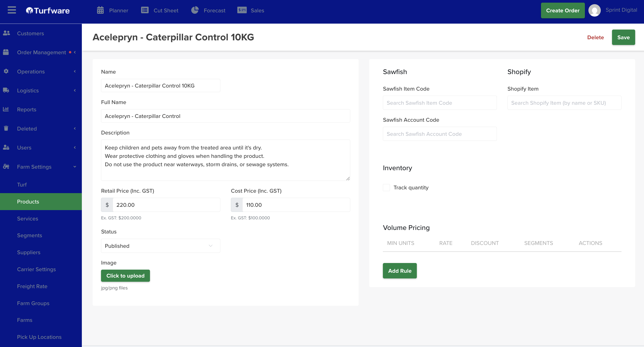The height and width of the screenshot is (347, 644).
Task: Click the user avatar icon
Action: [595, 11]
